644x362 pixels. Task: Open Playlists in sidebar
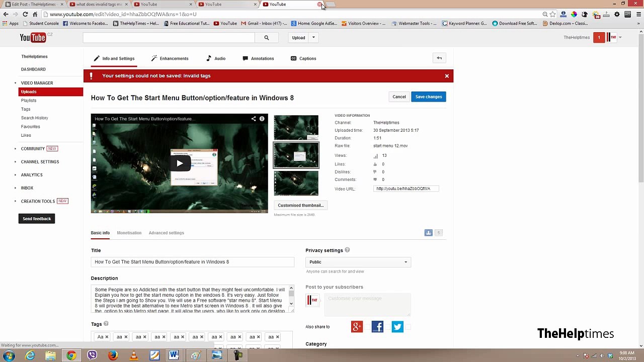point(29,101)
